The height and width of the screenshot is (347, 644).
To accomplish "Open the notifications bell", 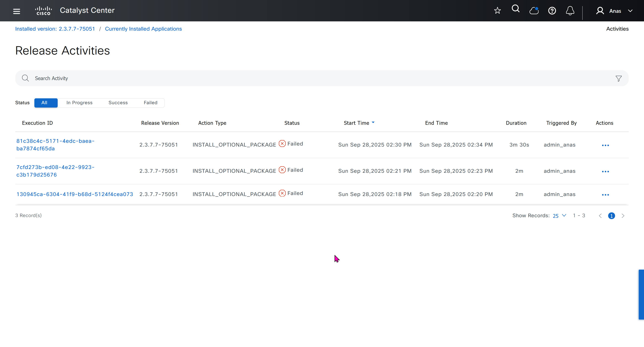I will [x=570, y=11].
